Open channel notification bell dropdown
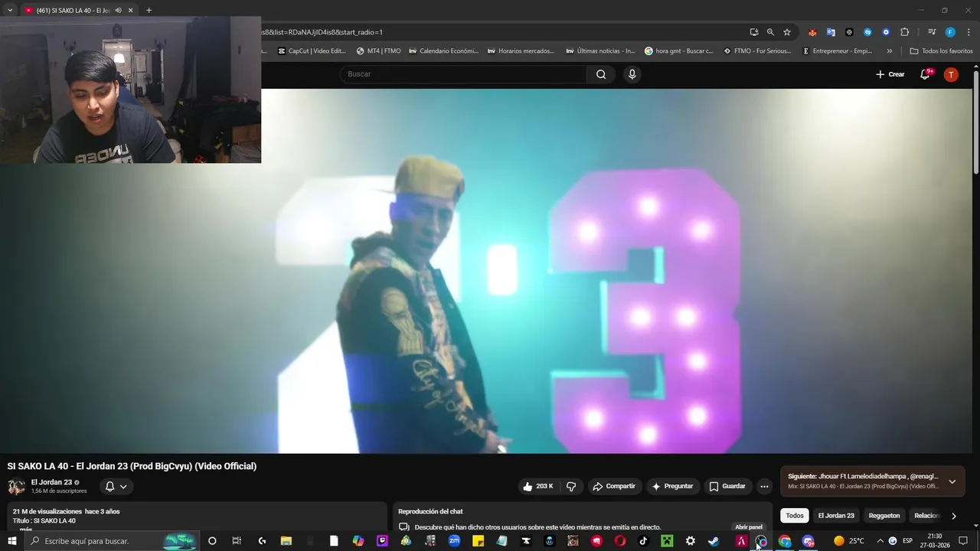The width and height of the screenshot is (980, 551). coord(116,487)
